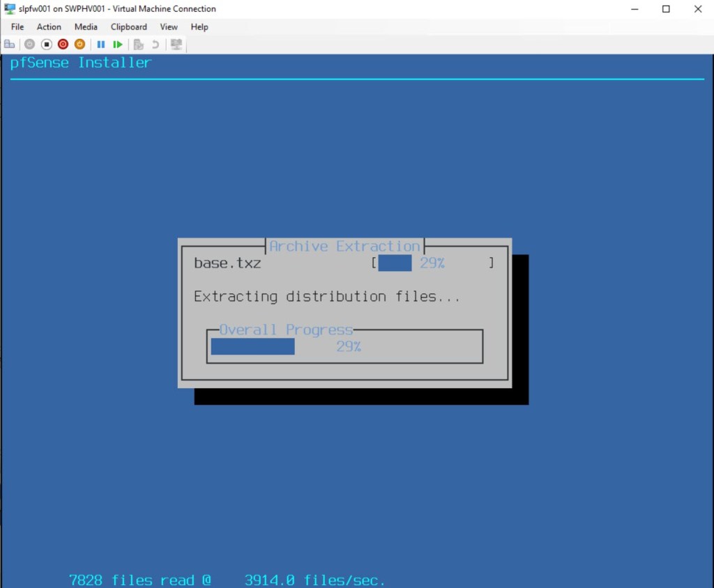Open the Media menu

point(86,26)
